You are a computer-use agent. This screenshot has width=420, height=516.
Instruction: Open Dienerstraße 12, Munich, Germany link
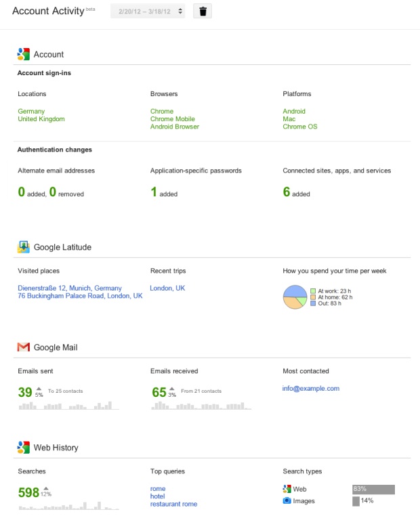(x=70, y=288)
